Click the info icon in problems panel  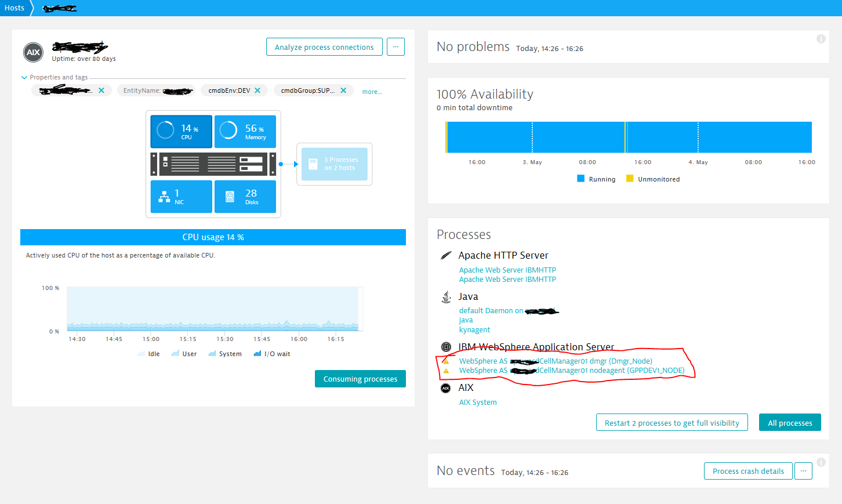coord(821,39)
